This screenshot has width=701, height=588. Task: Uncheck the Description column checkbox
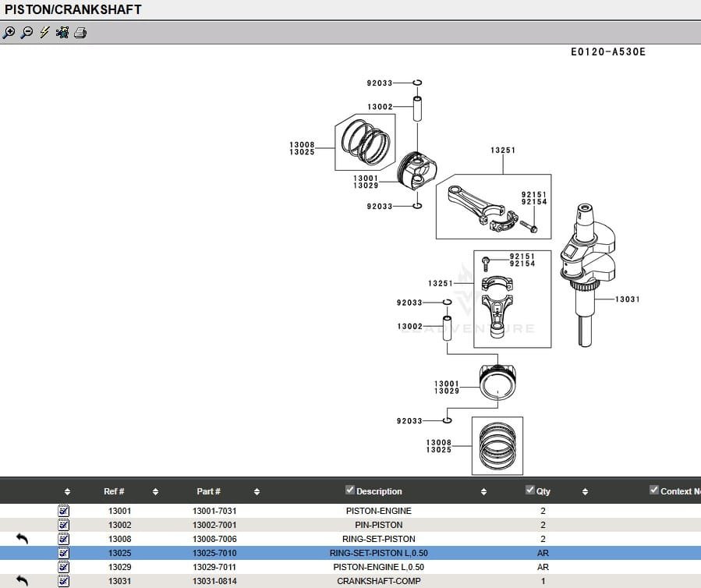tap(350, 491)
